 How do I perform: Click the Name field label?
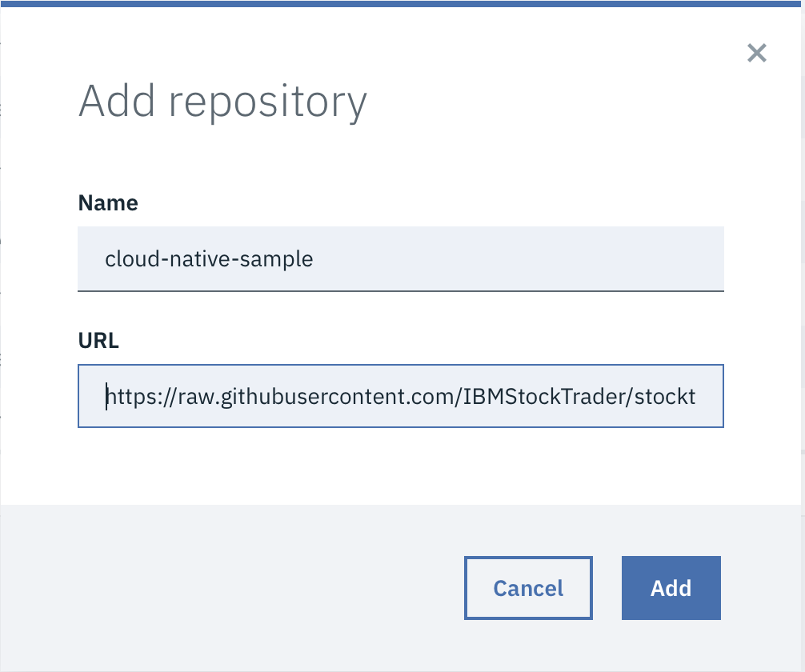click(x=108, y=202)
